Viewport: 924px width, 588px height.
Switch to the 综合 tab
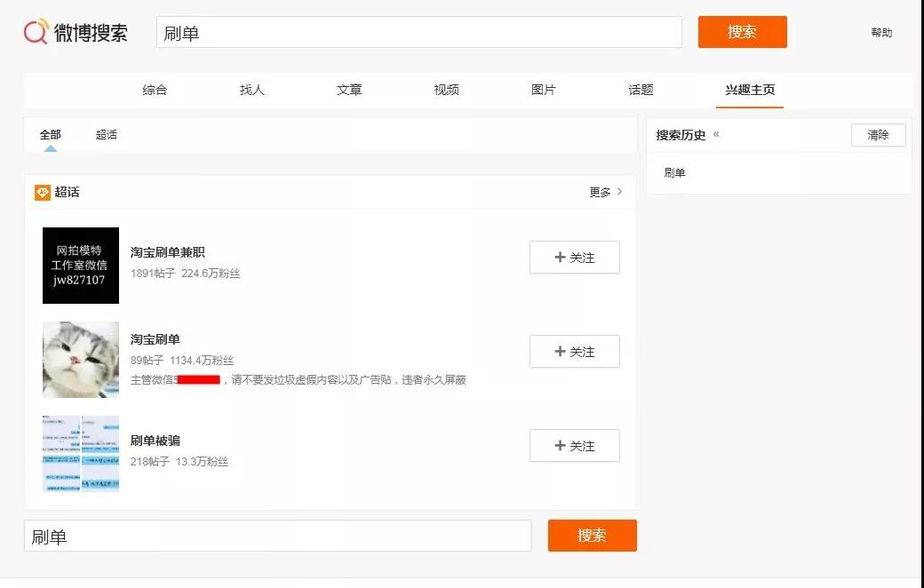pos(155,90)
